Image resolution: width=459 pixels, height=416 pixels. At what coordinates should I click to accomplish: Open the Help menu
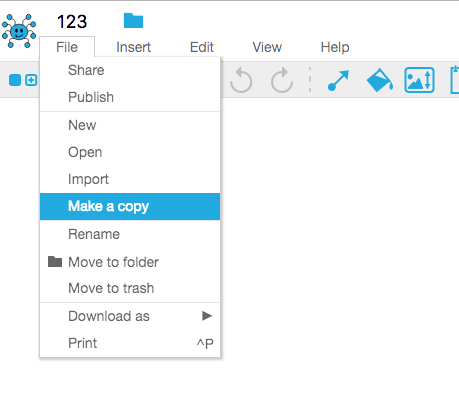335,47
